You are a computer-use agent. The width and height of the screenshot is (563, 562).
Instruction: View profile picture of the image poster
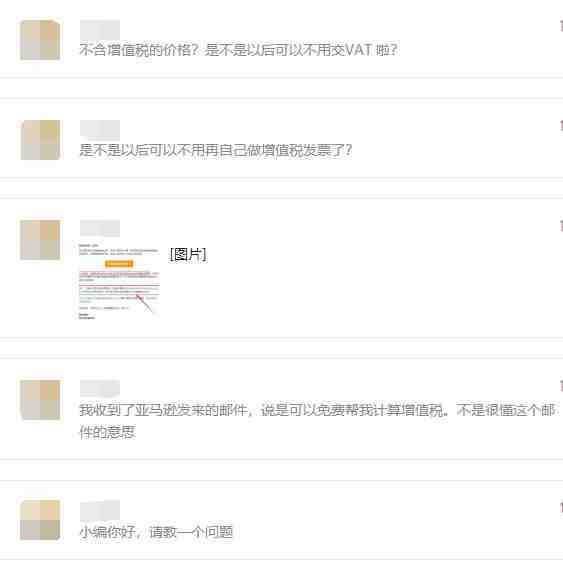[40, 240]
